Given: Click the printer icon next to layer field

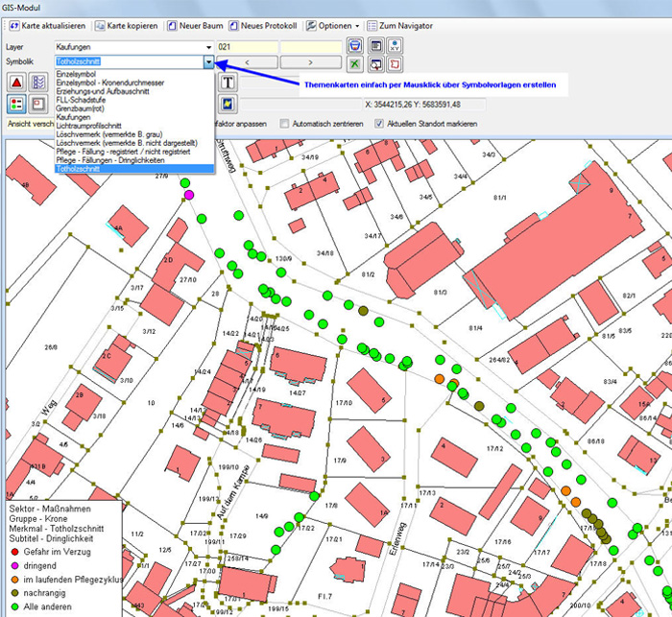Looking at the screenshot, I should click(355, 45).
